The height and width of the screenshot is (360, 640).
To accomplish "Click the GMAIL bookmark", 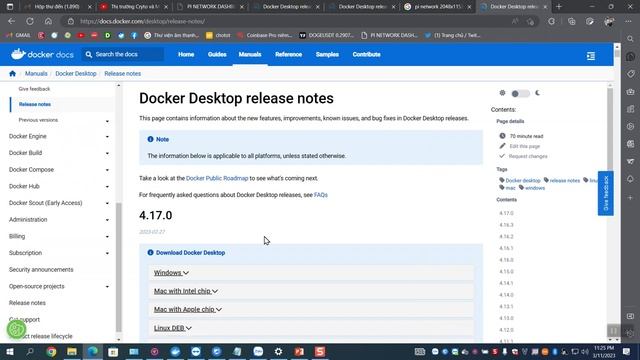I will 18,36.
